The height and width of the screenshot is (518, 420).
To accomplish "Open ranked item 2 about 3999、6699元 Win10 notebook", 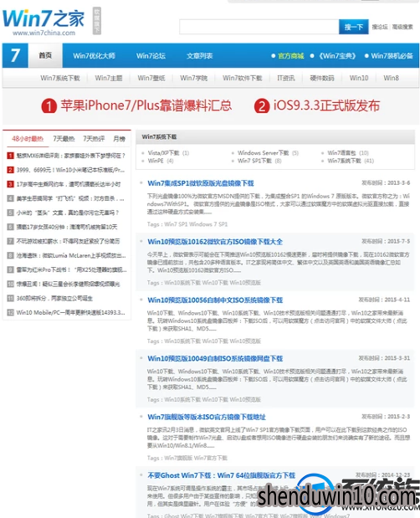I will pos(70,170).
